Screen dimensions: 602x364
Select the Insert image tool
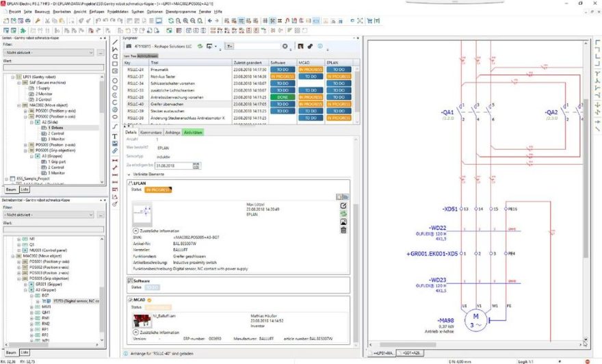115,144
